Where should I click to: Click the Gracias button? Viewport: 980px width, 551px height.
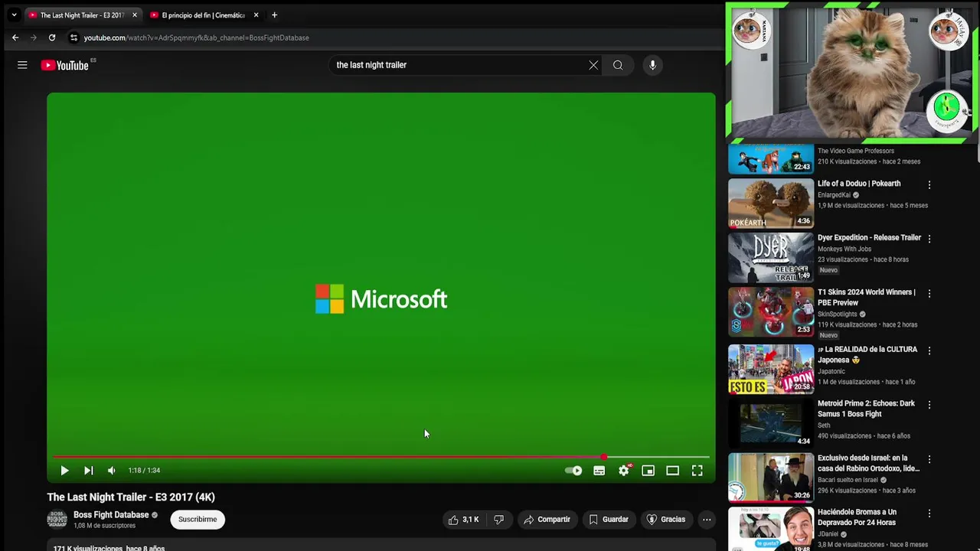[666, 520]
